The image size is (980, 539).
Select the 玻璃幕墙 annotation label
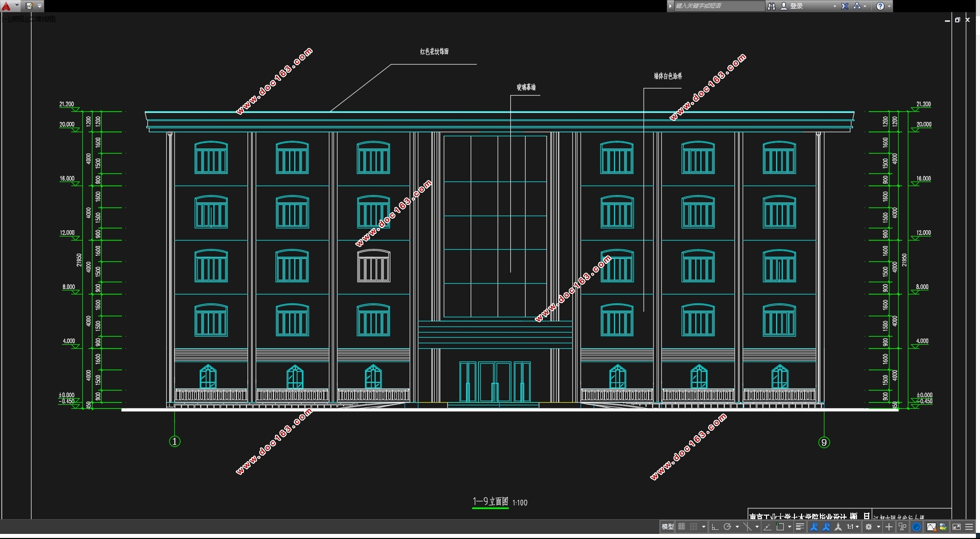pyautogui.click(x=526, y=87)
